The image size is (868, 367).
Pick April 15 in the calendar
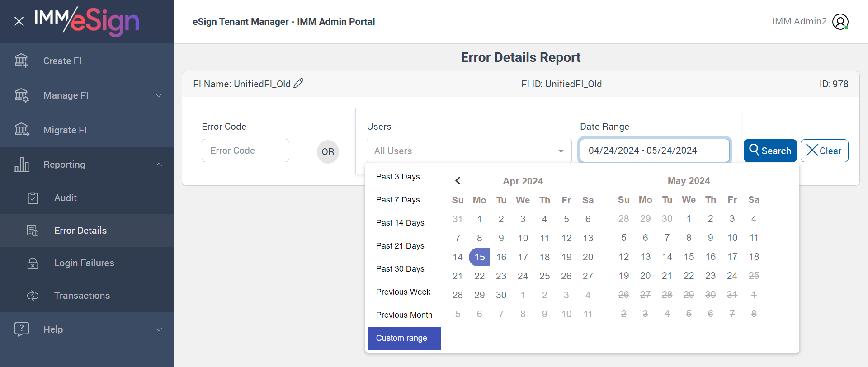pos(480,257)
